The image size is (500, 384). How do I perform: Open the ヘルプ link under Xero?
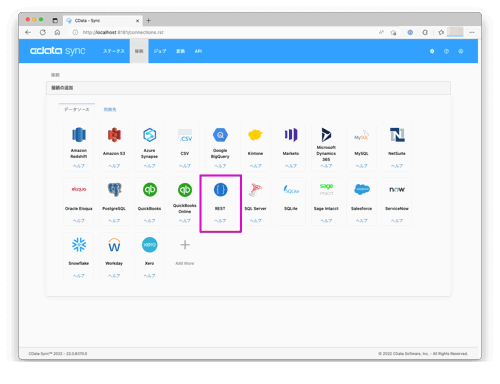(x=149, y=276)
